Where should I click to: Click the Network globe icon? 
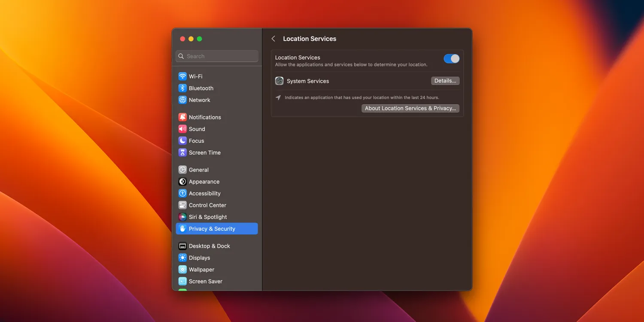(x=182, y=100)
